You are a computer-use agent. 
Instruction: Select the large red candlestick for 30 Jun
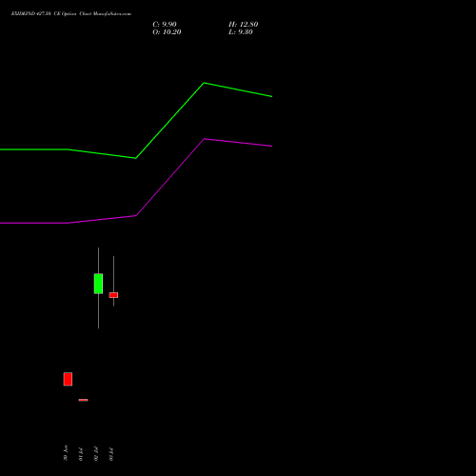click(x=68, y=379)
